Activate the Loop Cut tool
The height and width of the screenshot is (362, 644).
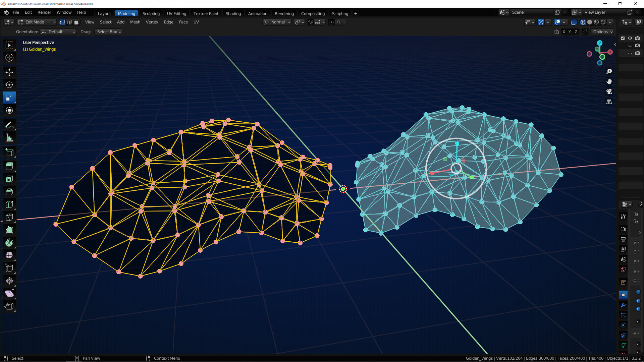[x=9, y=204]
